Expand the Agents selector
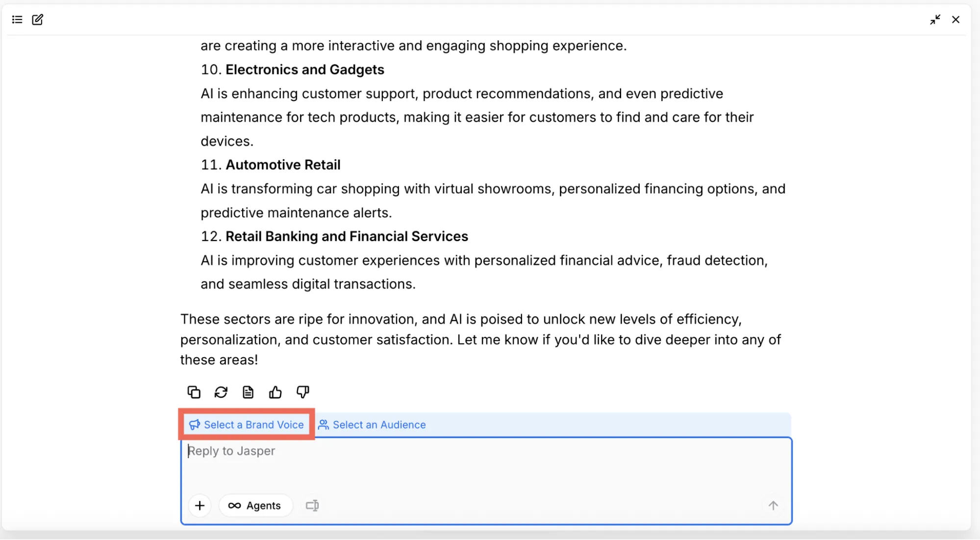 [255, 506]
